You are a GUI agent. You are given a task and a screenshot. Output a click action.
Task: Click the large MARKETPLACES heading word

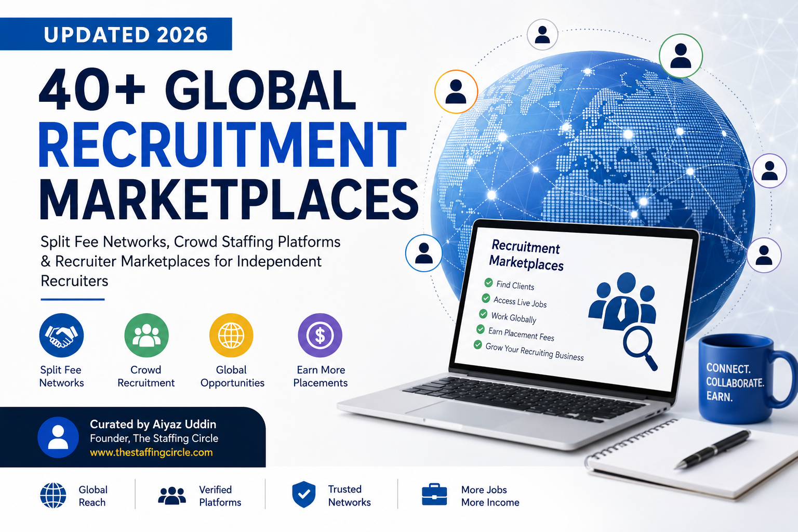click(x=229, y=200)
